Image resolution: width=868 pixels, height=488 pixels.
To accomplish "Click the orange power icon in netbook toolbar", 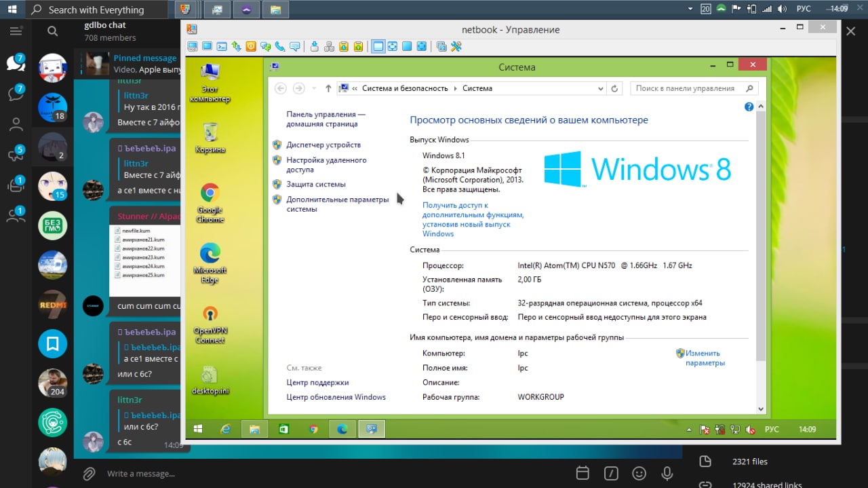I will coord(251,46).
